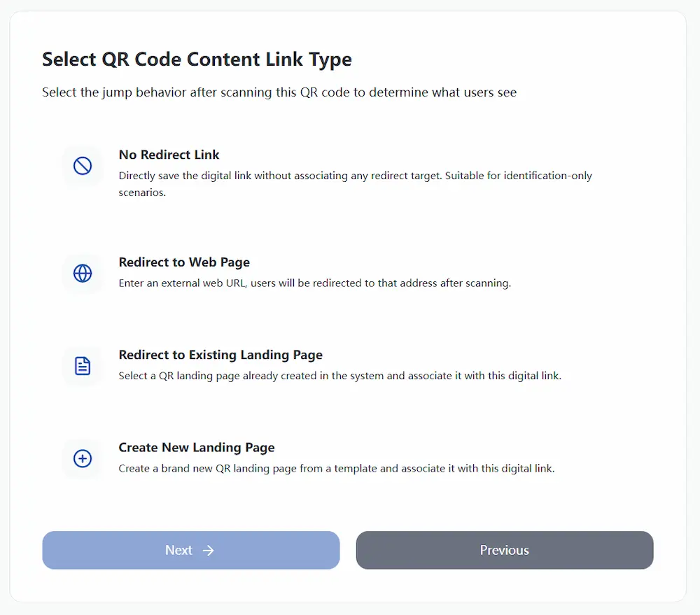
Task: Click the 'Create a brand new QR' description
Action: (x=337, y=468)
